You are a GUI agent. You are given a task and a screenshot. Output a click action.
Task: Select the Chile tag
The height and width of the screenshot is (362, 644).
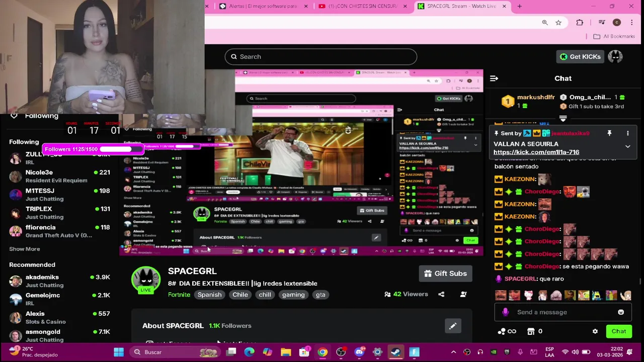pyautogui.click(x=240, y=295)
